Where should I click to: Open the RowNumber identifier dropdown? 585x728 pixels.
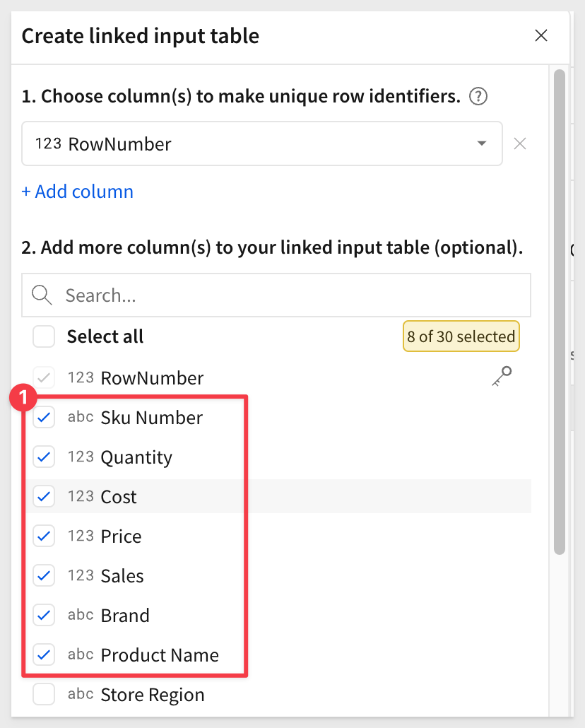coord(262,144)
